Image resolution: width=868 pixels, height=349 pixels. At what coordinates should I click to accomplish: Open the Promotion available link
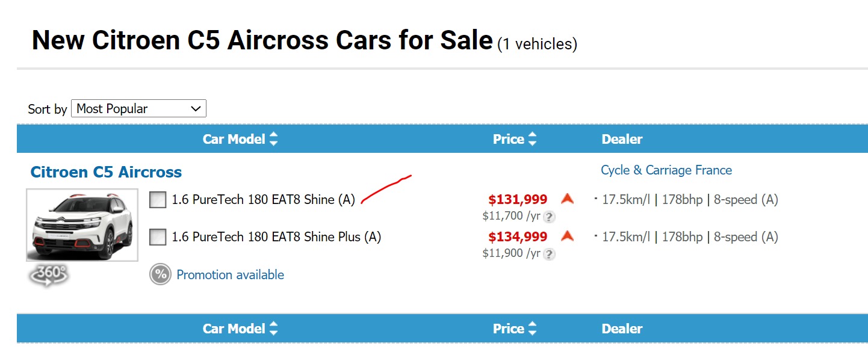[x=230, y=275]
